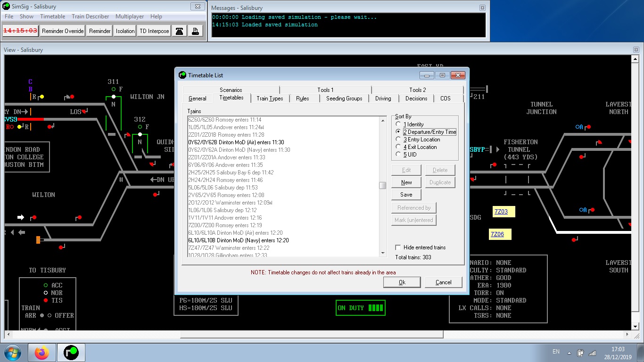Switch to the Seeding Groups tab

(344, 99)
